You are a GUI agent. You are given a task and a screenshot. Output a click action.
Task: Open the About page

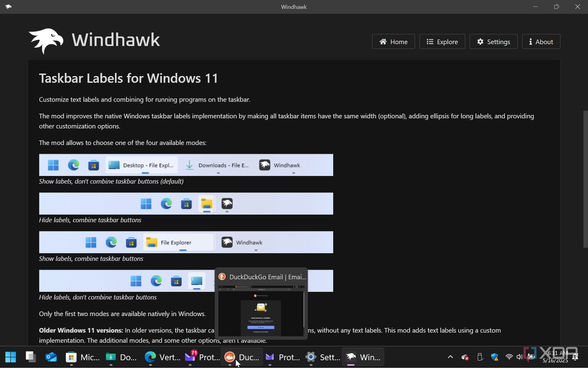pyautogui.click(x=541, y=41)
